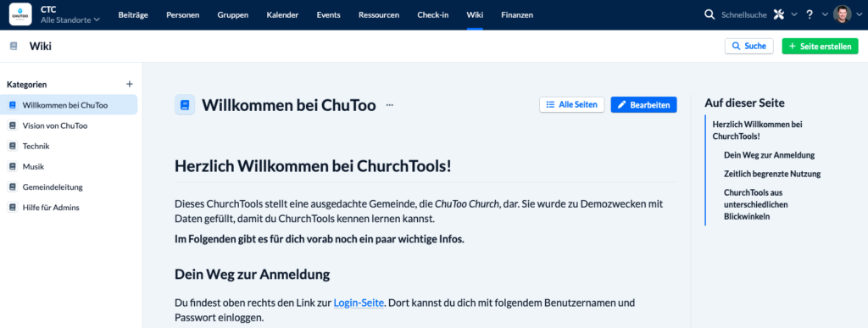Follow the Login-Seite link

click(x=359, y=303)
